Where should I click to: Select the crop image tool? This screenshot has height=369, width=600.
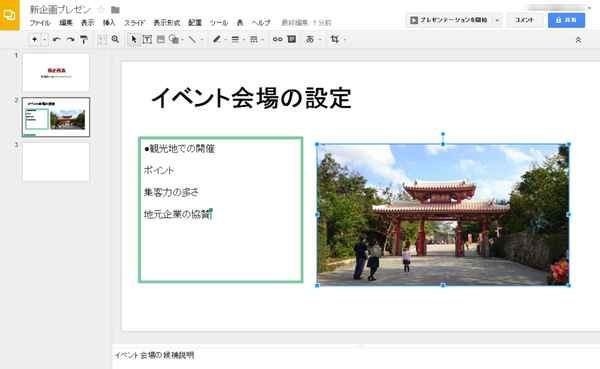click(x=335, y=39)
